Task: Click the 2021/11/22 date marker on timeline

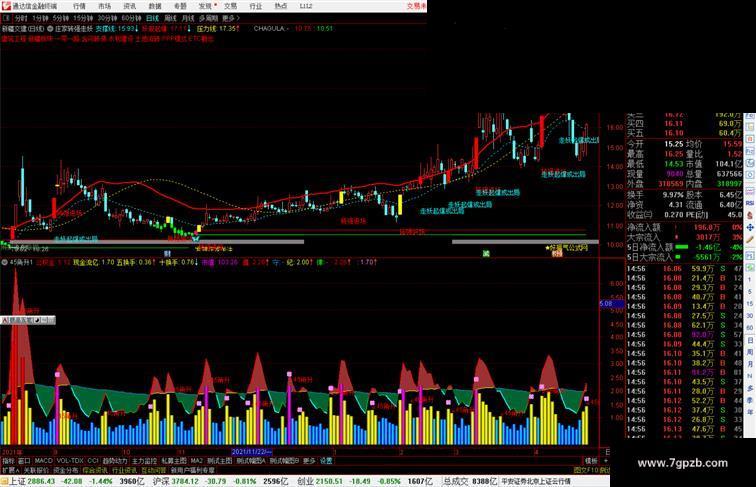Action: (x=252, y=452)
